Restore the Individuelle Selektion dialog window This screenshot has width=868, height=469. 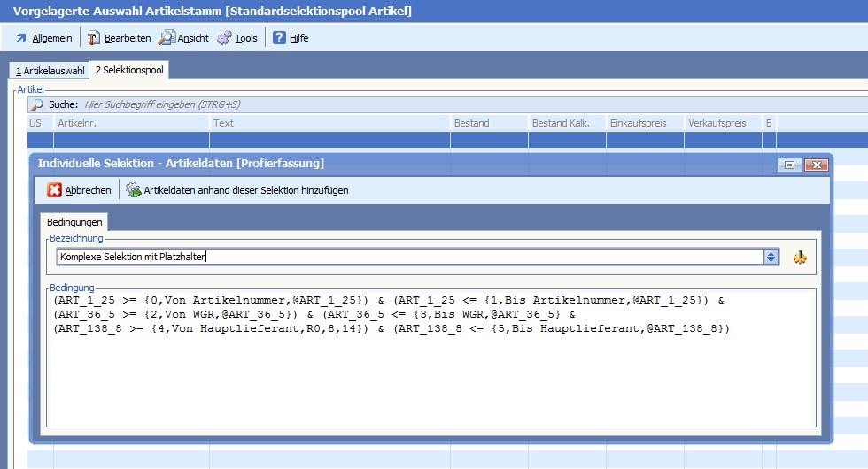point(790,165)
